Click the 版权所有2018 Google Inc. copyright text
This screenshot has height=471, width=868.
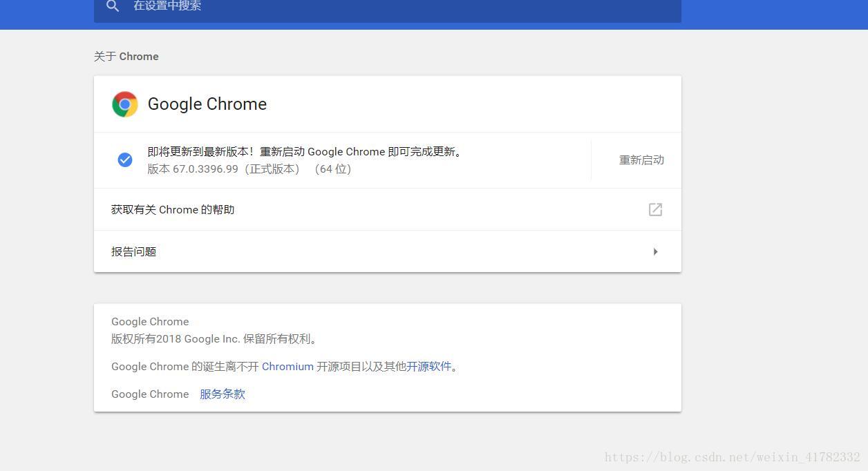215,339
